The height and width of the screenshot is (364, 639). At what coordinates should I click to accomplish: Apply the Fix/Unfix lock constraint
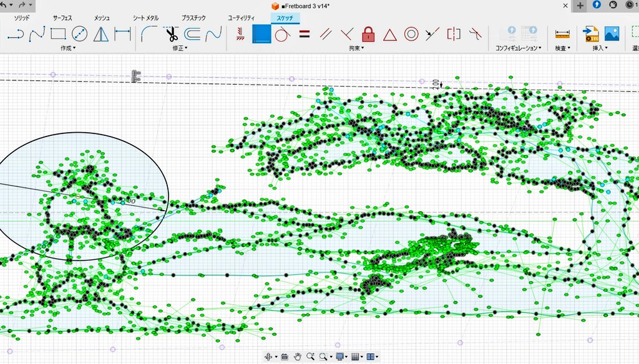click(368, 34)
